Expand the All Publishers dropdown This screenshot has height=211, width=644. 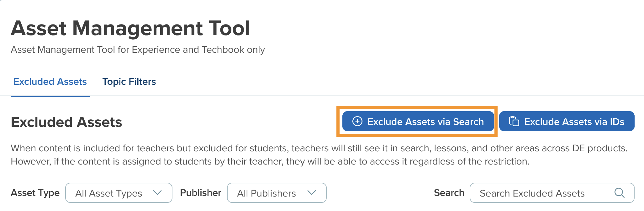coord(277,193)
